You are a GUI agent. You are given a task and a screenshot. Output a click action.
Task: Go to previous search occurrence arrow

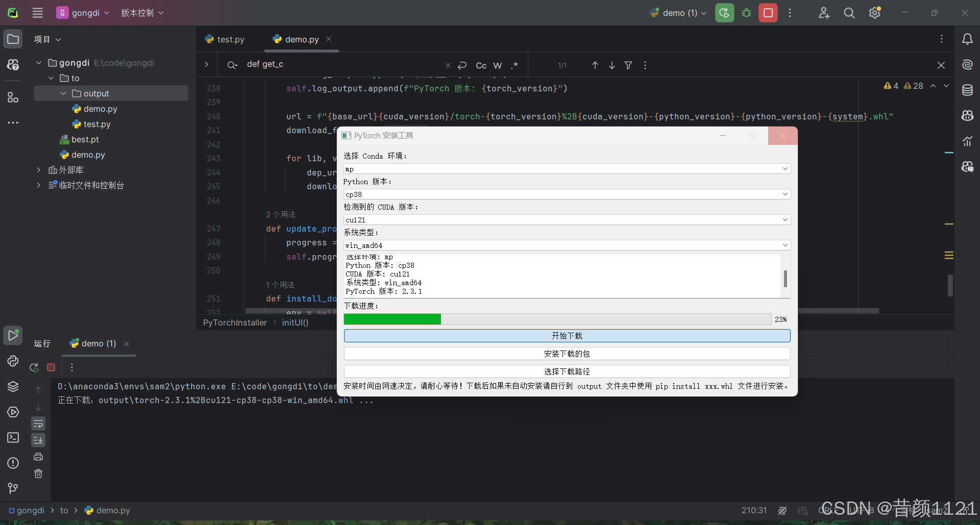[595, 65]
